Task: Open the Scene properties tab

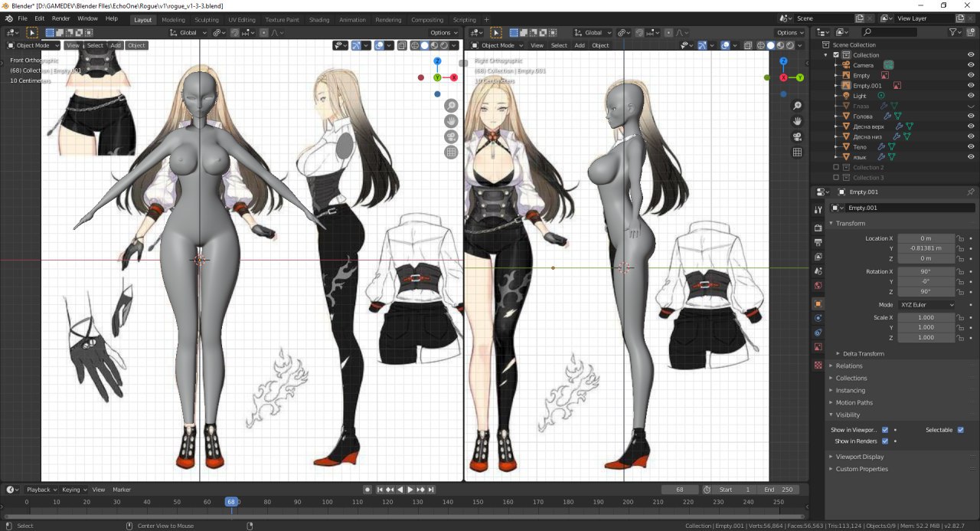Action: point(818,271)
